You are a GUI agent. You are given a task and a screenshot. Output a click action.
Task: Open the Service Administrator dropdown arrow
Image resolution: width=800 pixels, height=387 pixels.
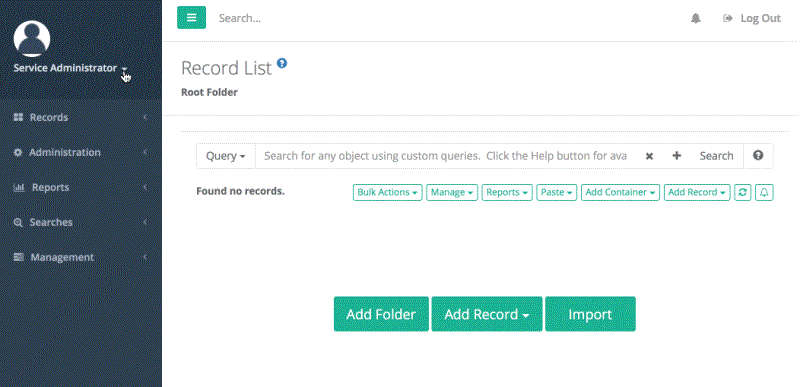point(124,69)
